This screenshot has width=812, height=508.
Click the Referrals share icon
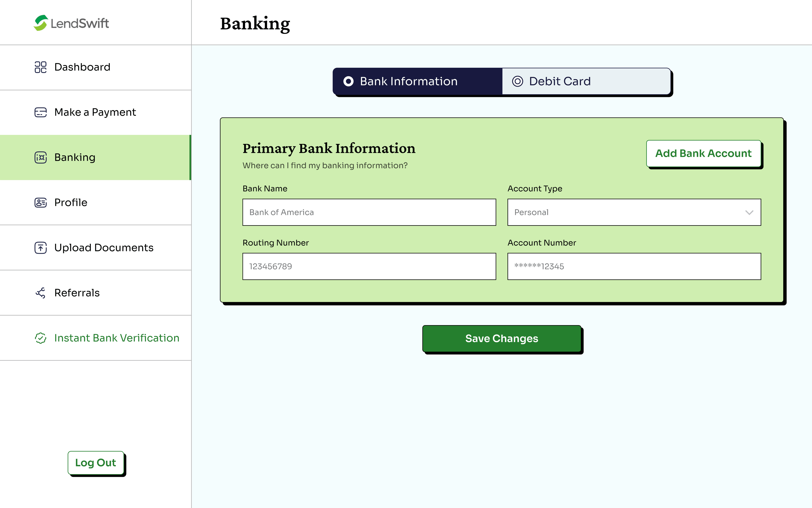coord(41,293)
